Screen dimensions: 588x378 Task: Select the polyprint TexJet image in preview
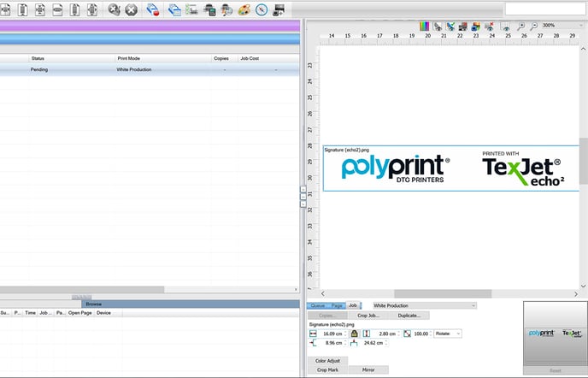click(451, 168)
